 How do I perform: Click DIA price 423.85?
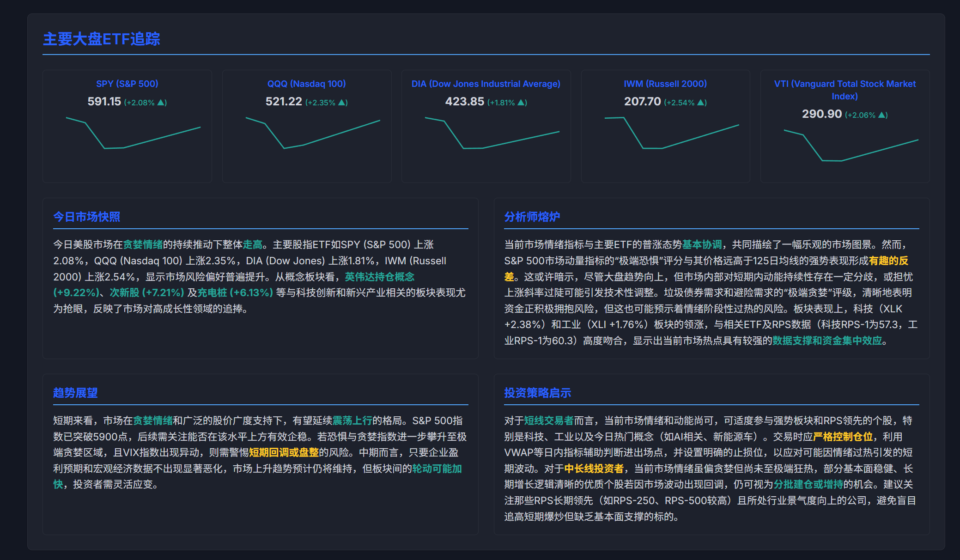tap(465, 101)
